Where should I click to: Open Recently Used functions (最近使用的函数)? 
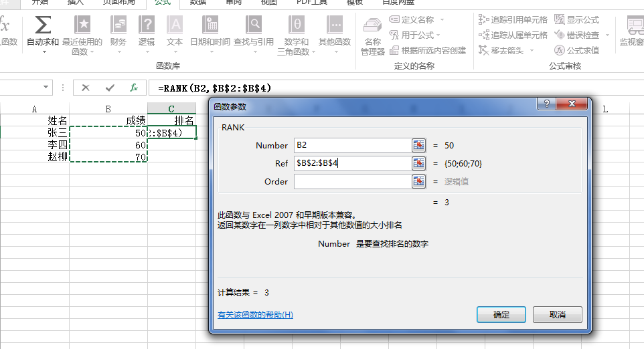82,35
